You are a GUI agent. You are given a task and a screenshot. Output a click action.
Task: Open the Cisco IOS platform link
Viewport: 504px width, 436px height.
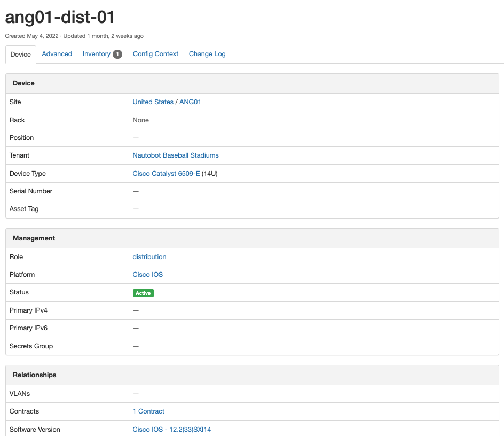pyautogui.click(x=148, y=275)
